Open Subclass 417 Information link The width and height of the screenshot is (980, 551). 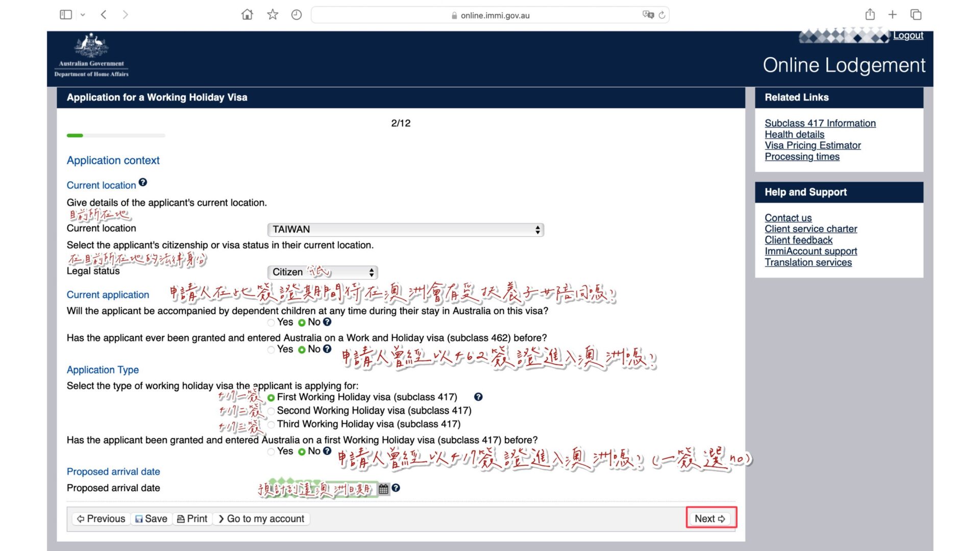(x=820, y=123)
